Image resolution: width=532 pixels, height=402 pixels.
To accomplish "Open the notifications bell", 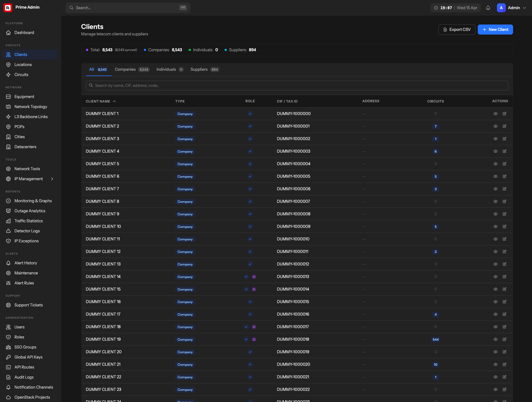I will pos(487,8).
